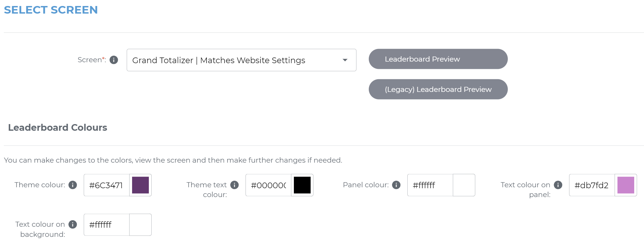Click the black Theme text colour swatch
Screen dimensions: 644x252
click(302, 185)
